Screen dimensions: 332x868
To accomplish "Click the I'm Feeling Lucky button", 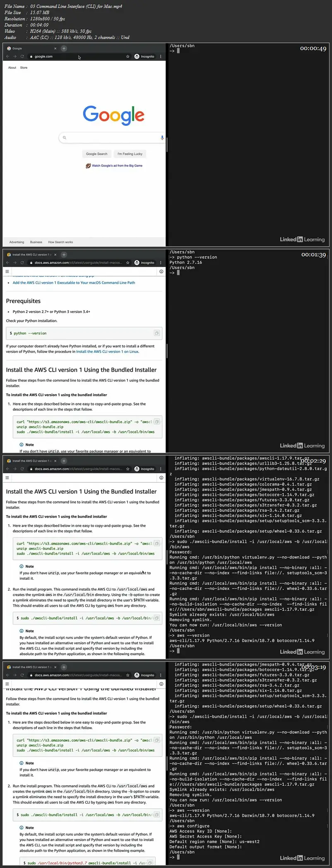I will click(130, 154).
